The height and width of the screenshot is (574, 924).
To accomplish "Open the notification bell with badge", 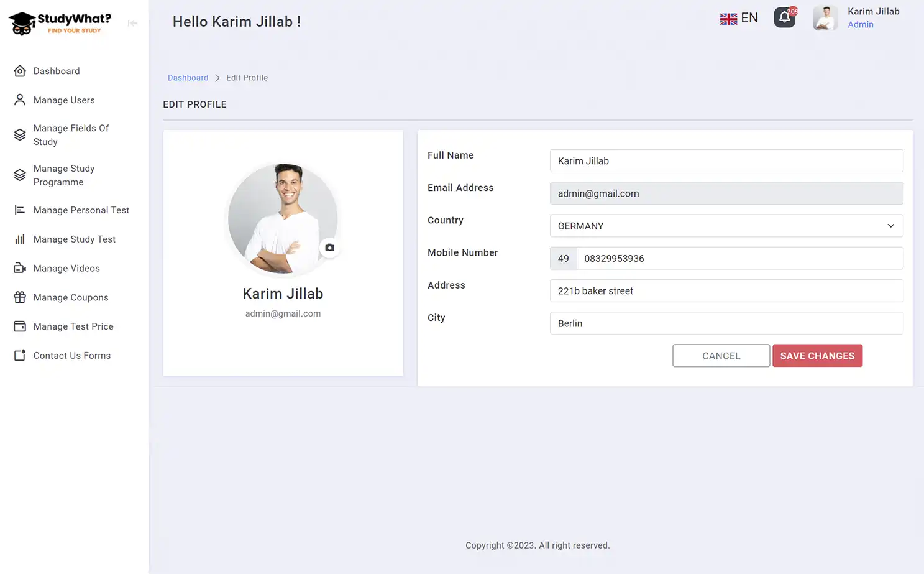I will (784, 17).
